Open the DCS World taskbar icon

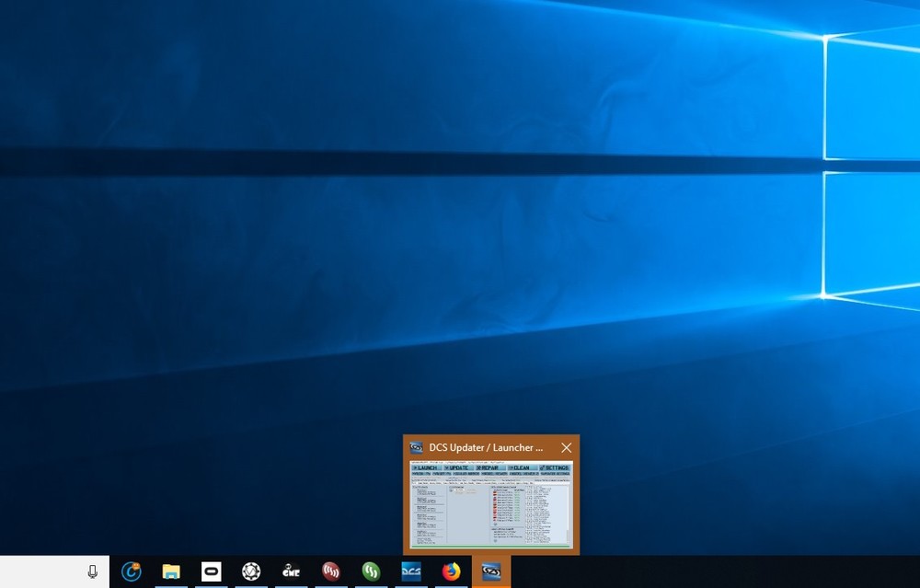(410, 571)
